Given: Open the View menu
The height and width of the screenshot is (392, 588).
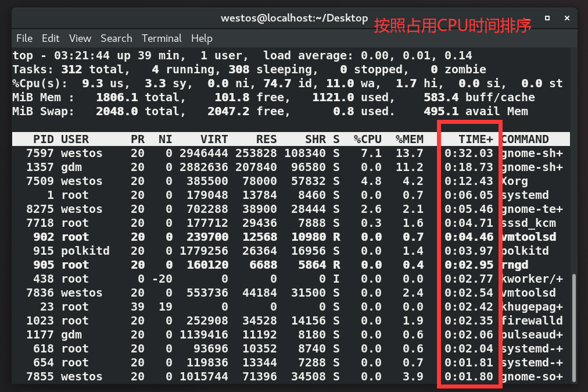Looking at the screenshot, I should [80, 38].
